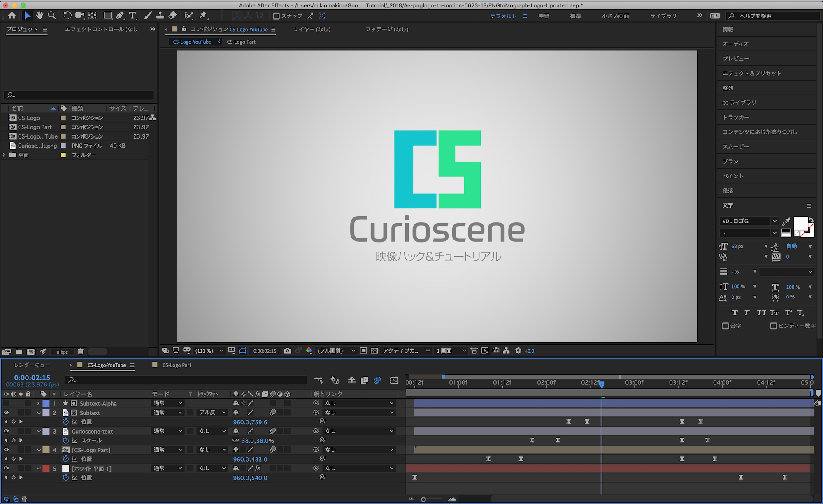This screenshot has width=823, height=504.
Task: Select the Zoom magnifier tool
Action: [x=52, y=16]
